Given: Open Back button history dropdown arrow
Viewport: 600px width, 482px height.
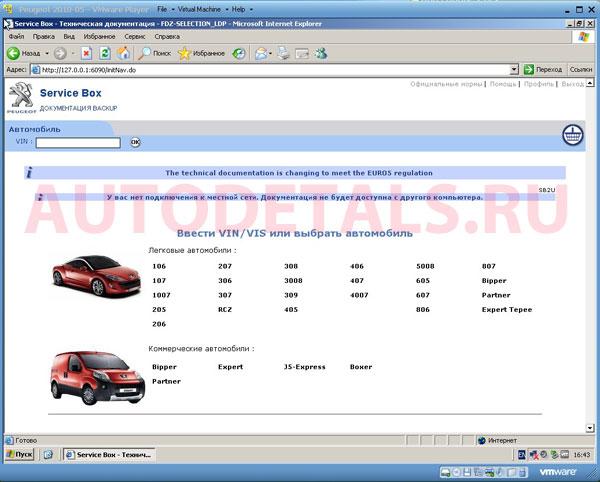Looking at the screenshot, I should 46,53.
